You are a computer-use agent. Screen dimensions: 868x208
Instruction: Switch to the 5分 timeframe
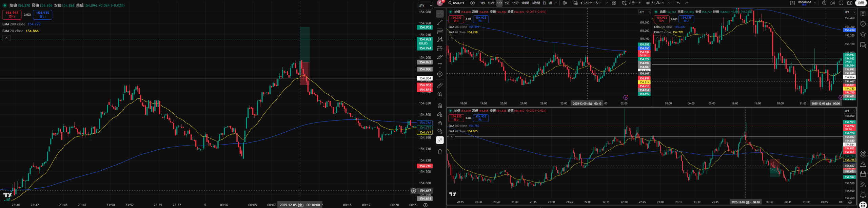pyautogui.click(x=507, y=3)
